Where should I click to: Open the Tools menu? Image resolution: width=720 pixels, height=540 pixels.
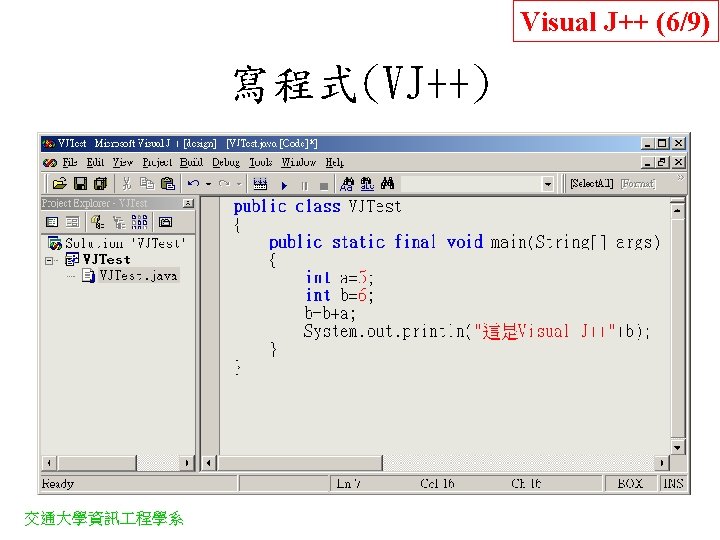click(x=261, y=163)
